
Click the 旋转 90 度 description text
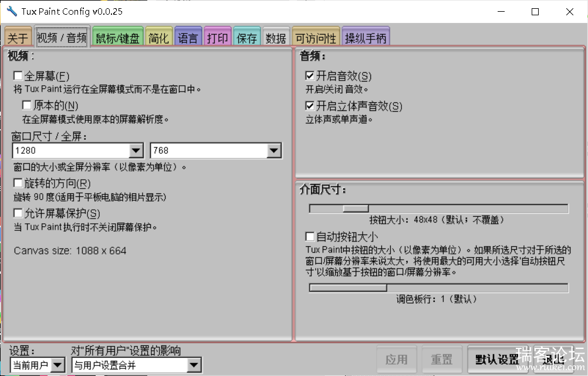click(x=90, y=197)
